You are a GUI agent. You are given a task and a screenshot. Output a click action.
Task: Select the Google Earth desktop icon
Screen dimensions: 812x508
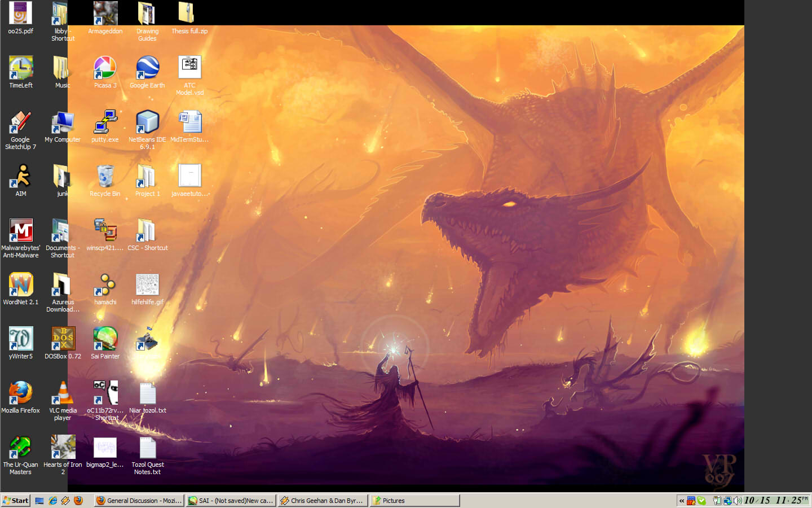[147, 68]
